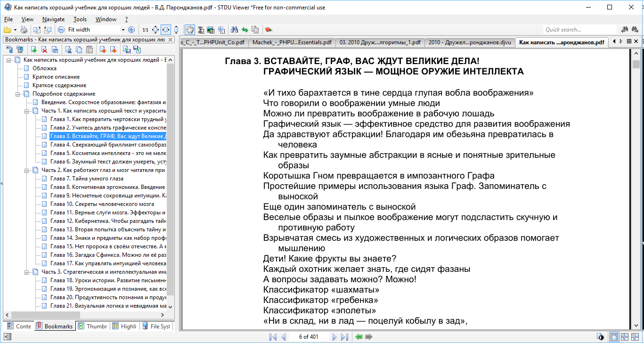Collapse the Часть 1 bookmark branch
Viewport: 644px width, 343px height.
(27, 111)
